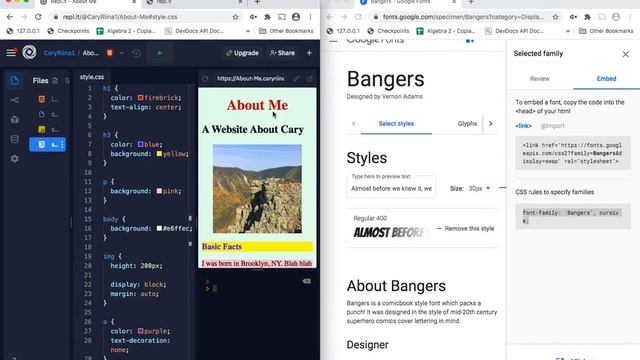Click the preview URL field in Repl.it
640x360 pixels.
[250, 78]
